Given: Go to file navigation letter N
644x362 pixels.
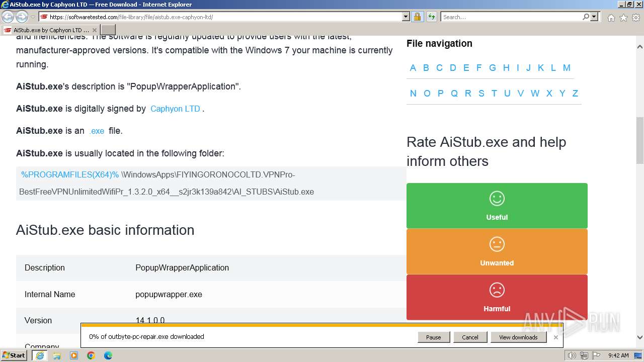Looking at the screenshot, I should pos(413,94).
